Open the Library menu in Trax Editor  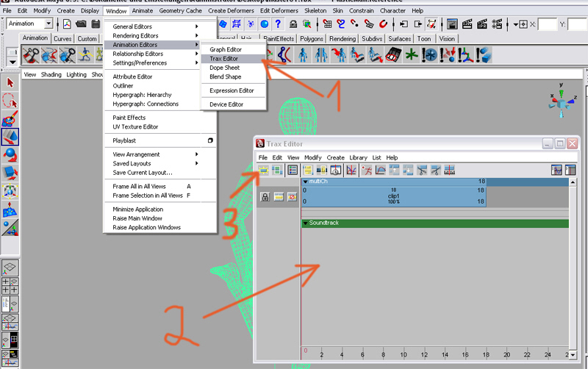[x=358, y=157]
